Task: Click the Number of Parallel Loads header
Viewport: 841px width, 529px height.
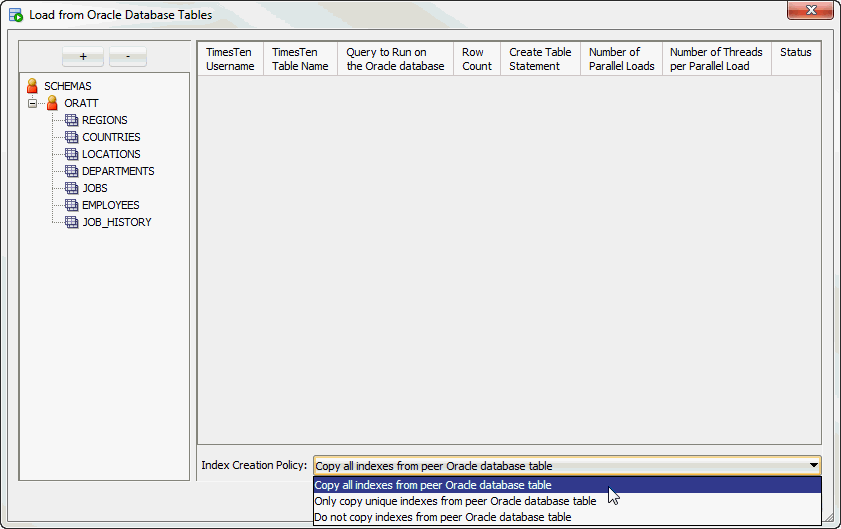Action: tap(622, 59)
